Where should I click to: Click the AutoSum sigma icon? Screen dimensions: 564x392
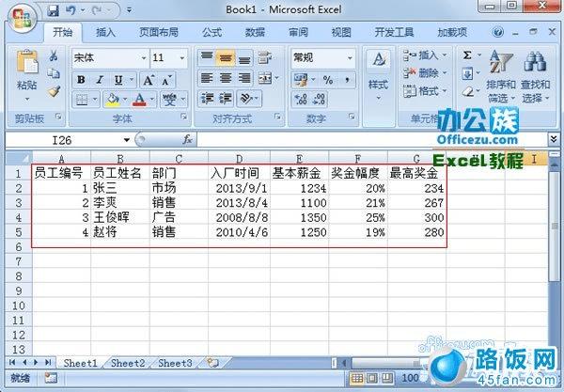click(467, 55)
